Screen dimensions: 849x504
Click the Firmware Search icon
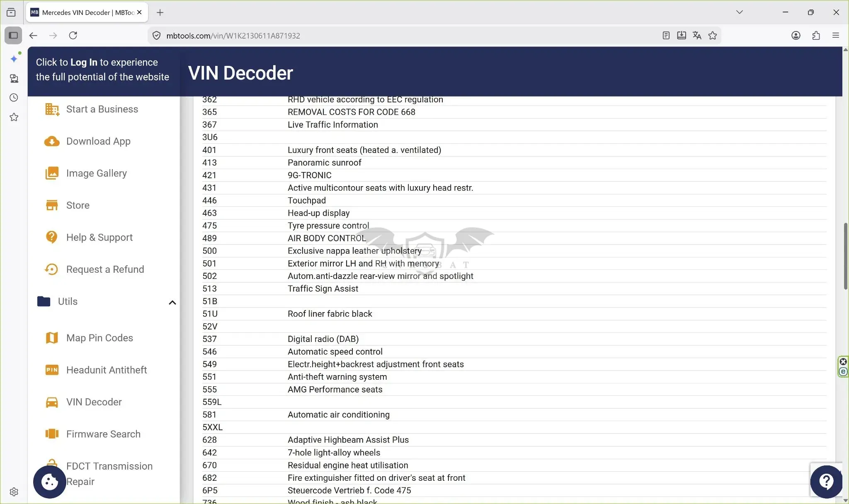tap(52, 434)
